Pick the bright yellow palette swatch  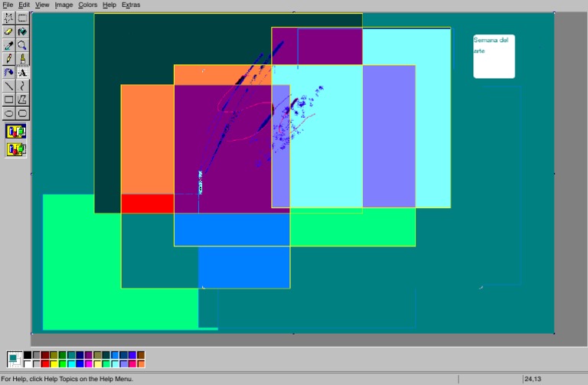tap(54, 364)
